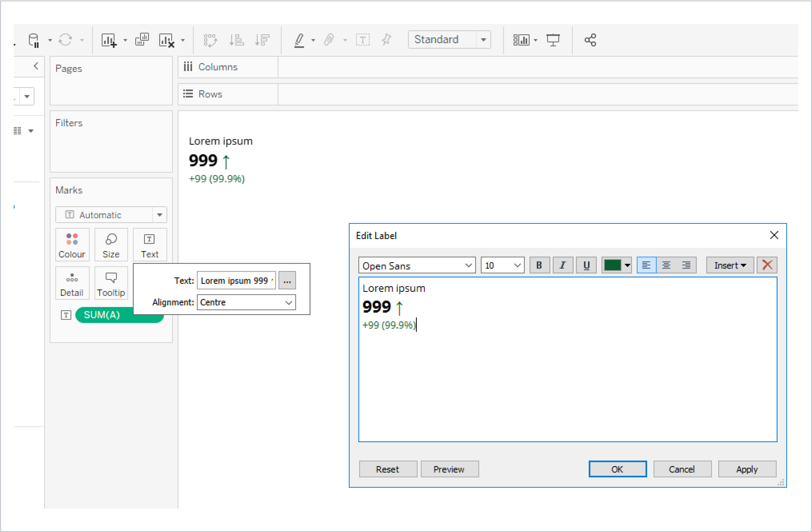Click the Insert menu in Edit Label
This screenshot has height=532, width=812.
click(x=728, y=266)
